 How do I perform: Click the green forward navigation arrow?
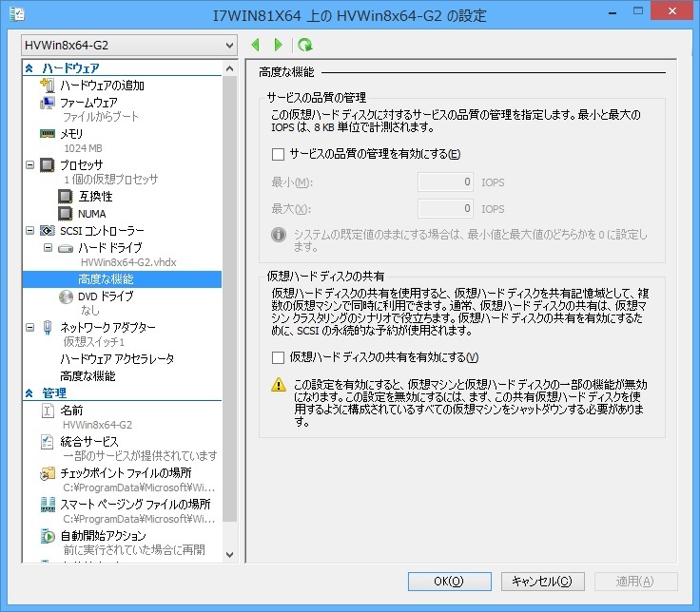coord(278,45)
